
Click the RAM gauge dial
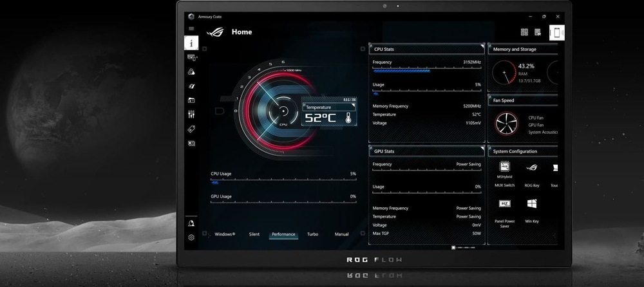504,73
